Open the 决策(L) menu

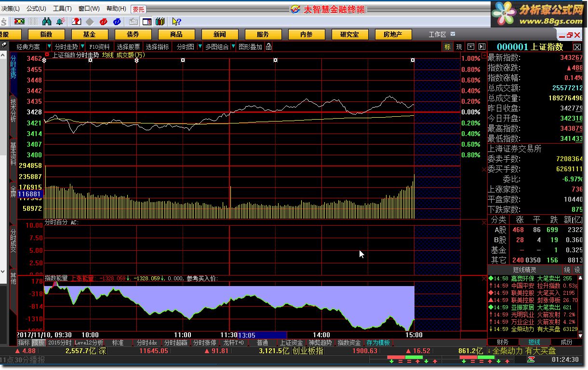coord(10,9)
